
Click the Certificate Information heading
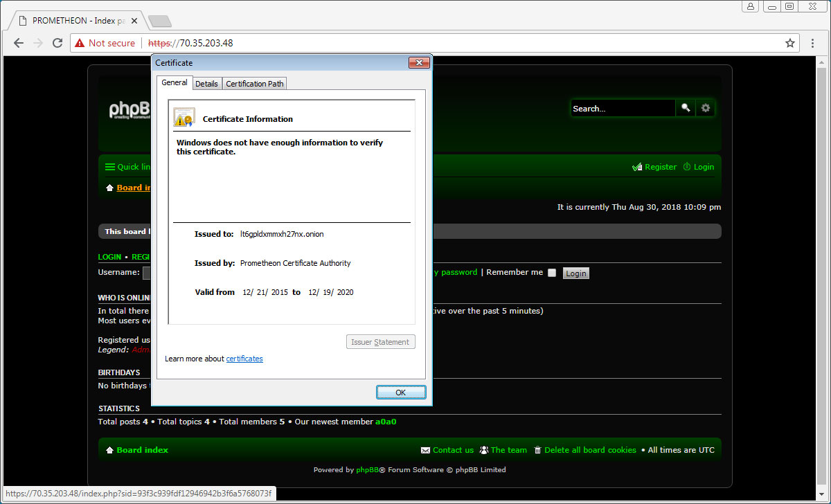coord(248,119)
